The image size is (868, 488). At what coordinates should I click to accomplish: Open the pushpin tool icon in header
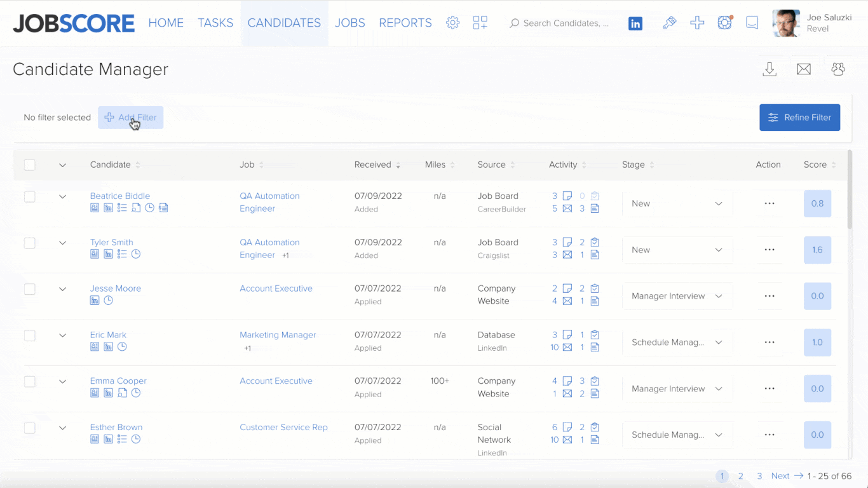pos(669,23)
